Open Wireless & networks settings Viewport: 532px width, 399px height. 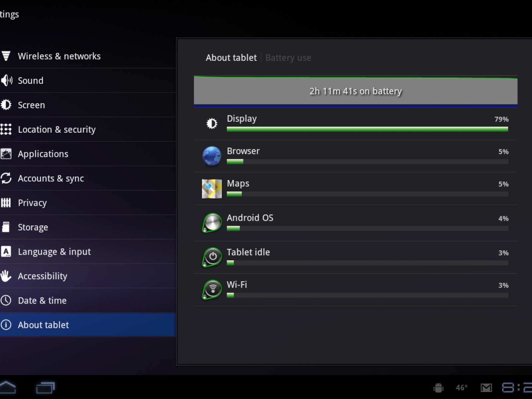[59, 56]
